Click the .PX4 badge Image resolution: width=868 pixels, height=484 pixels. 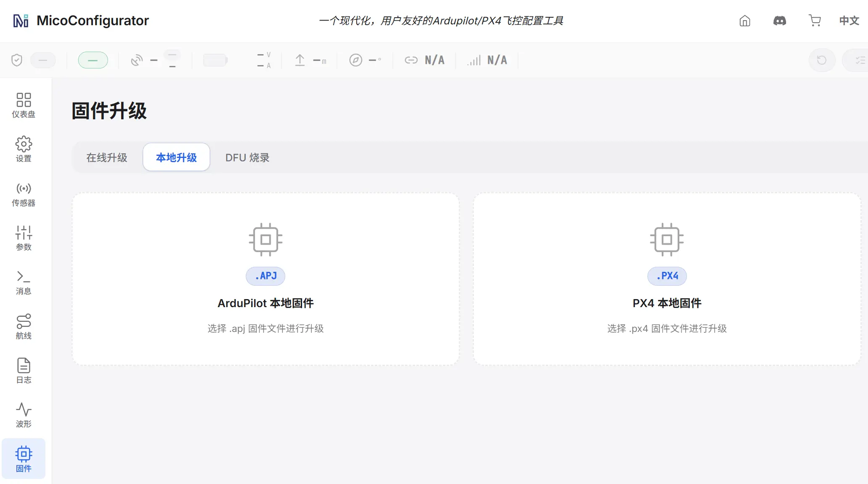[667, 276]
